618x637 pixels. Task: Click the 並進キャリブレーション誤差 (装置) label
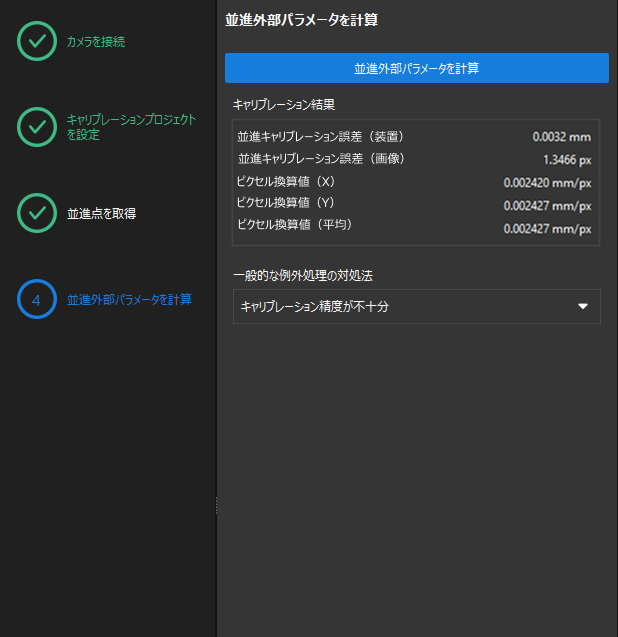[x=321, y=136]
